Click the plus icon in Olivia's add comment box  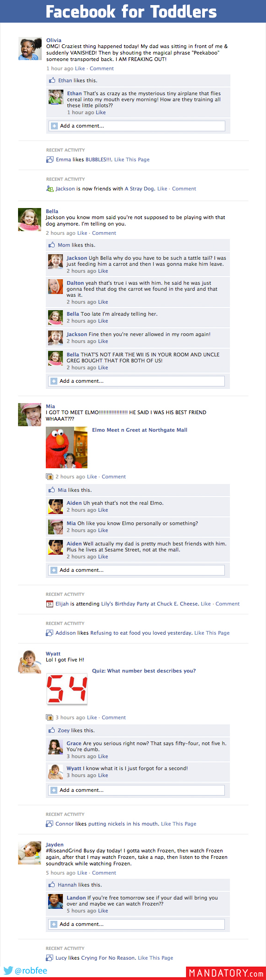[54, 126]
